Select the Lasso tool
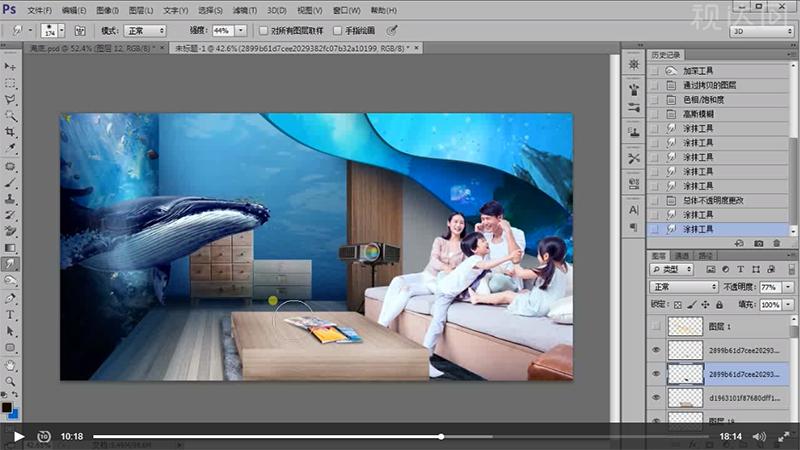This screenshot has height=450, width=800. (x=10, y=99)
